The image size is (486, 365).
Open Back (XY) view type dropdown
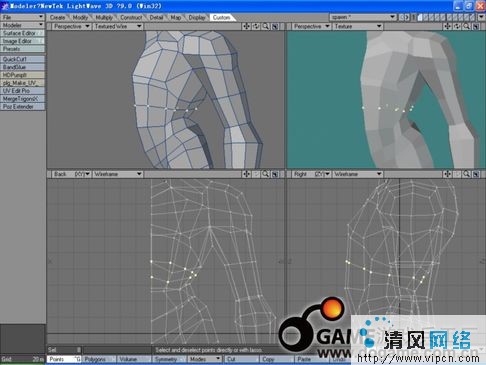tap(71, 174)
